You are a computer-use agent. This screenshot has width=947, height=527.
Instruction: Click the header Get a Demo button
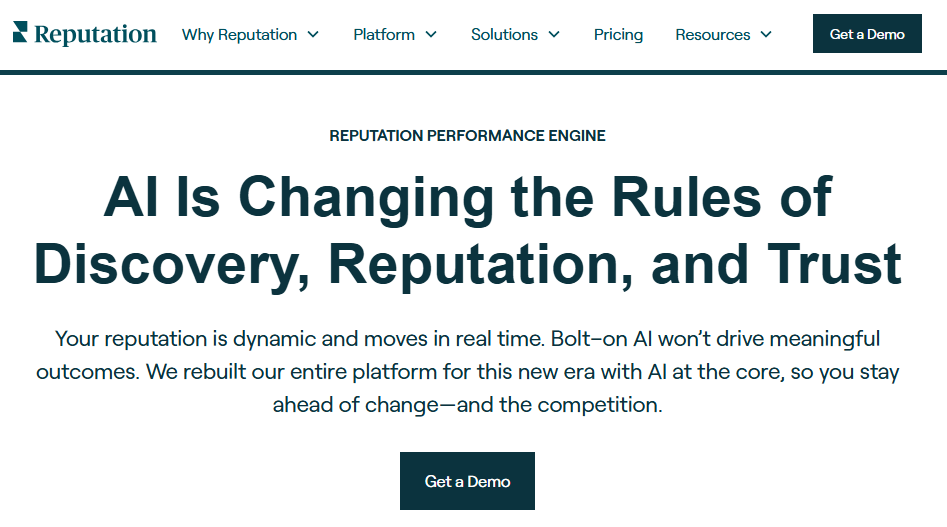pos(867,34)
